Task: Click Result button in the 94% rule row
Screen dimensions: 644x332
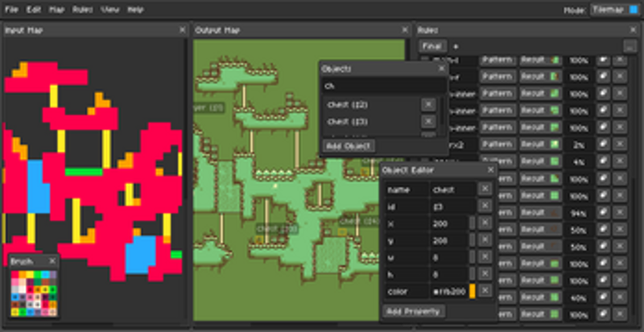Action: 540,212
